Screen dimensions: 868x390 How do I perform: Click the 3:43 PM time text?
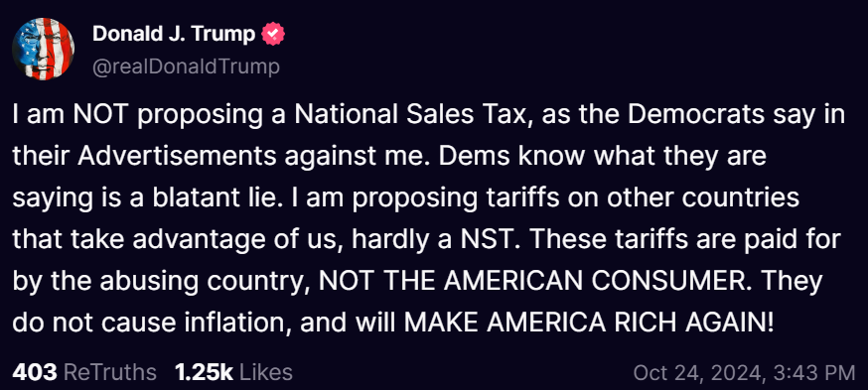coord(813,372)
